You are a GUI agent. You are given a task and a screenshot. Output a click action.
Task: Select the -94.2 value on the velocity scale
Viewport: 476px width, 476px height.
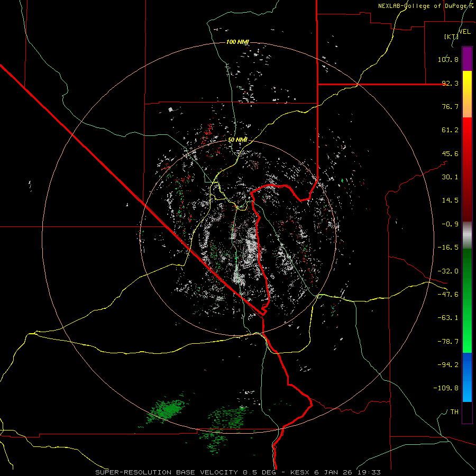448,364
